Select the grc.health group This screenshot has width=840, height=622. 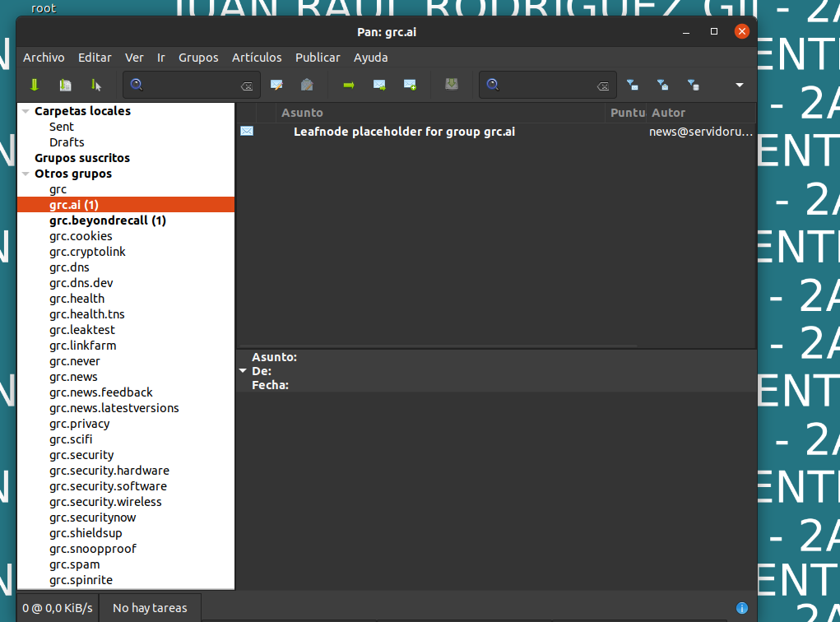pos(77,299)
